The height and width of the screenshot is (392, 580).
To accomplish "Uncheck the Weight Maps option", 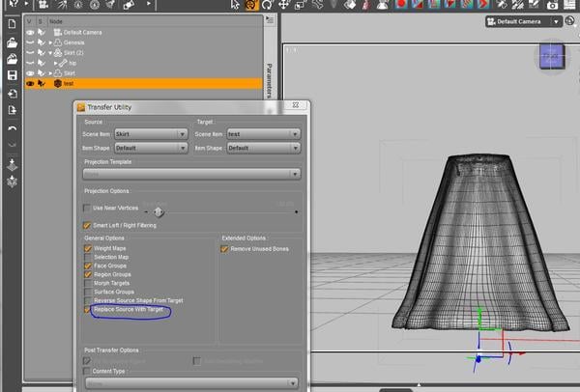I will click(x=88, y=248).
